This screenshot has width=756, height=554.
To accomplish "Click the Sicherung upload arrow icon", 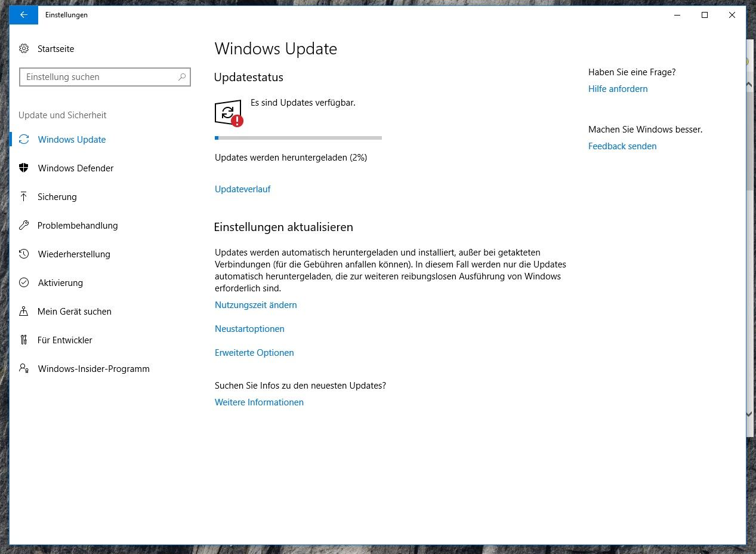I will [24, 196].
